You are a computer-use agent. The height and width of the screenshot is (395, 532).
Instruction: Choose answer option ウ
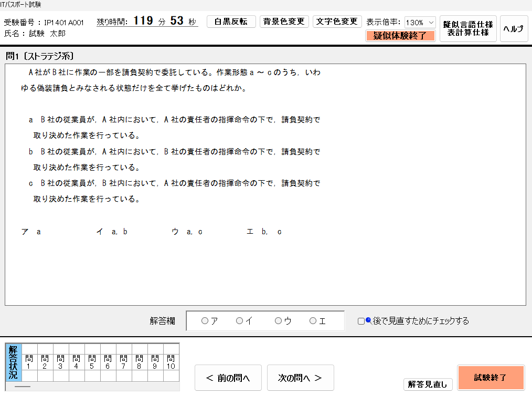[x=278, y=321]
